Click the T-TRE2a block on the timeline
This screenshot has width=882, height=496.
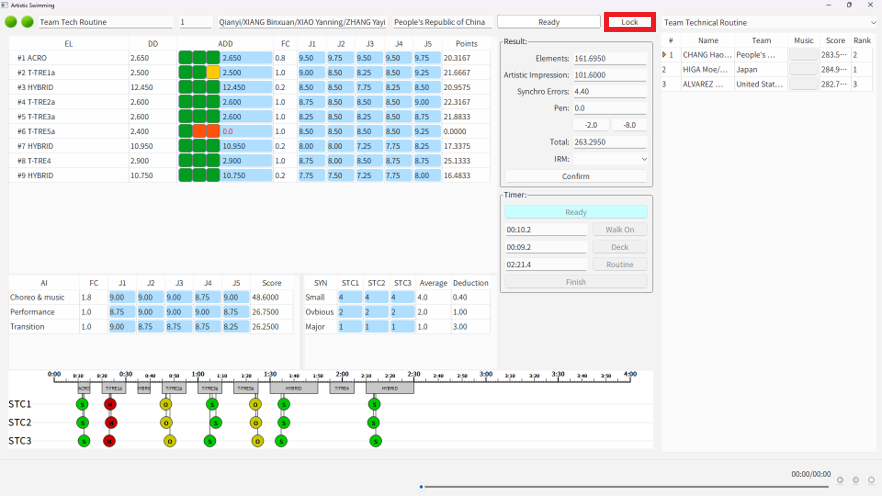pyautogui.click(x=174, y=388)
